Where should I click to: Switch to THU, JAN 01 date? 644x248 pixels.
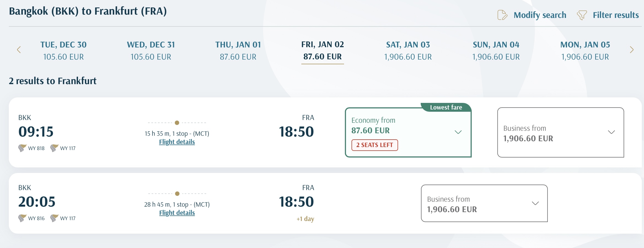(238, 51)
